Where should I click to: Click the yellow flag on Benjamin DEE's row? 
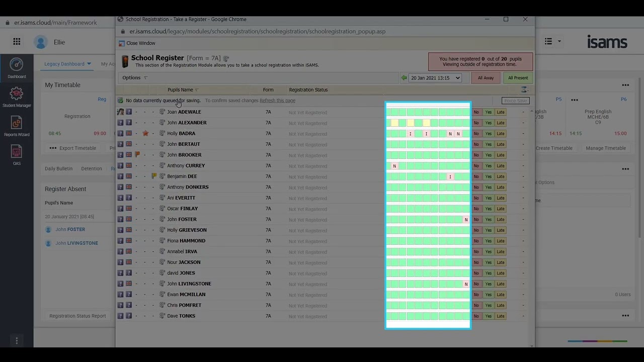pyautogui.click(x=154, y=176)
